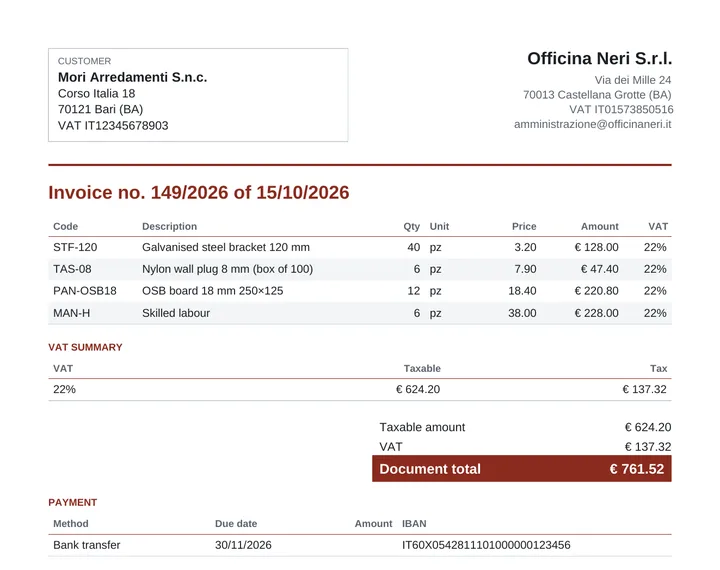Click € 137.32 in VAT summary row
The width and height of the screenshot is (720, 570).
pyautogui.click(x=644, y=389)
